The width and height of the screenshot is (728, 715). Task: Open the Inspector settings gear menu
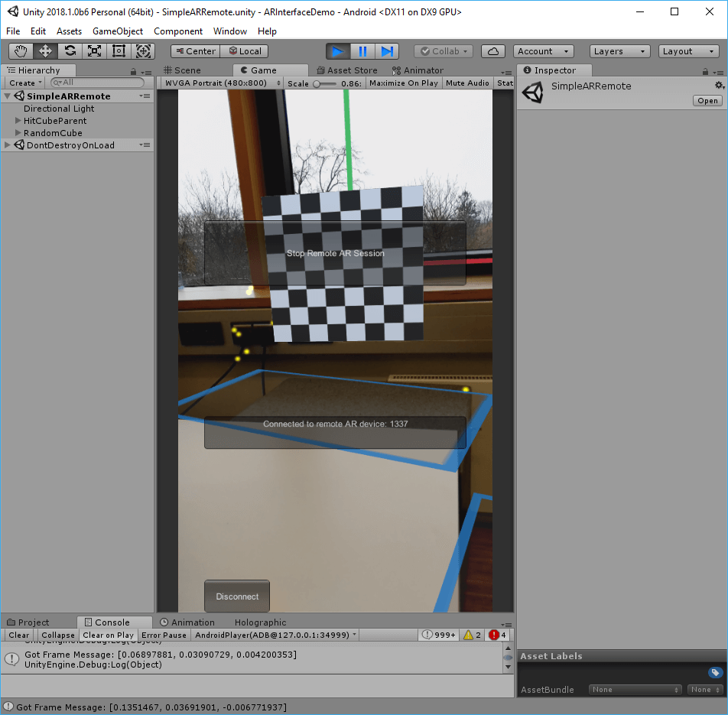[x=719, y=85]
